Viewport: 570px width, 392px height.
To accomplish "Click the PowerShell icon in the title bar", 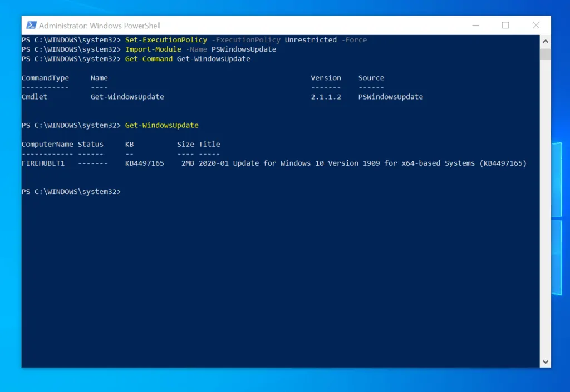I will click(x=31, y=26).
